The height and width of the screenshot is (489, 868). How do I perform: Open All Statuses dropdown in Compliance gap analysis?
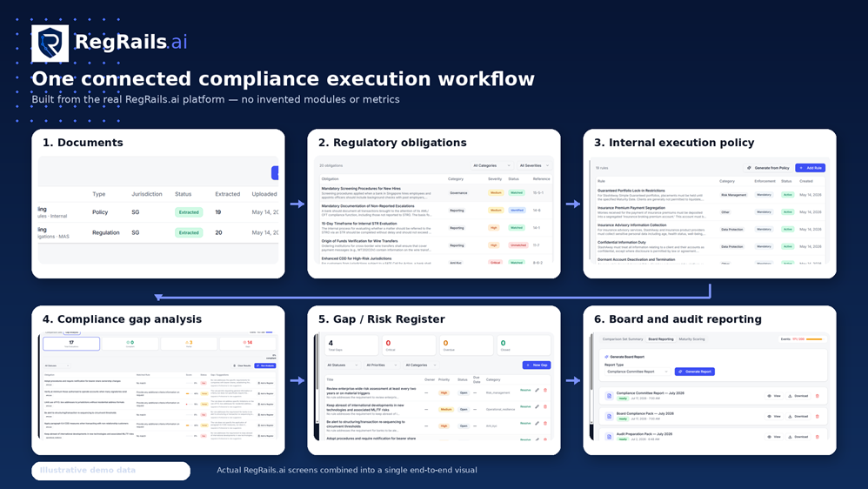[57, 365]
